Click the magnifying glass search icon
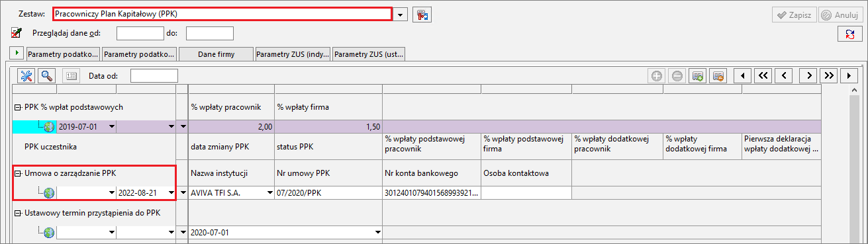This screenshot has width=868, height=244. (x=47, y=75)
